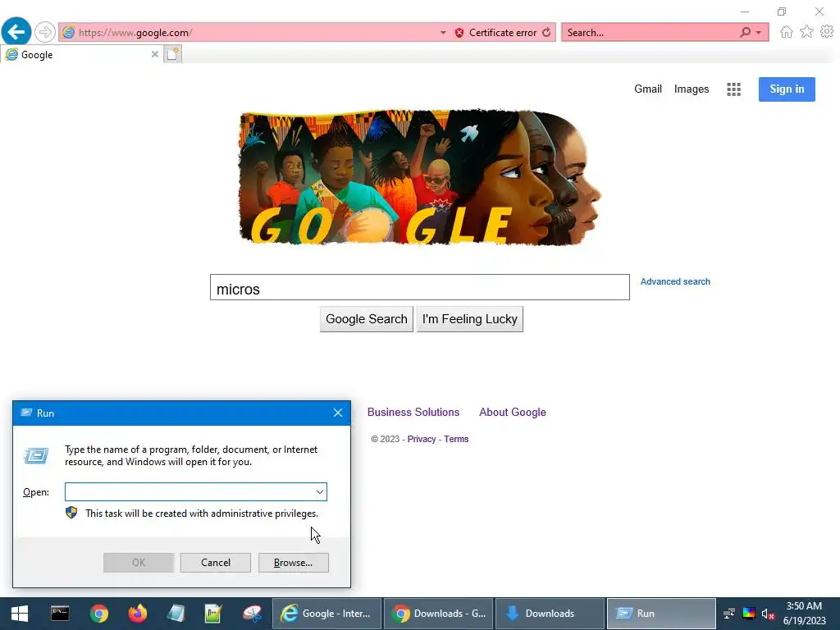Click the taskbar clock showing 3:50 AM
The width and height of the screenshot is (840, 630).
[x=804, y=614]
